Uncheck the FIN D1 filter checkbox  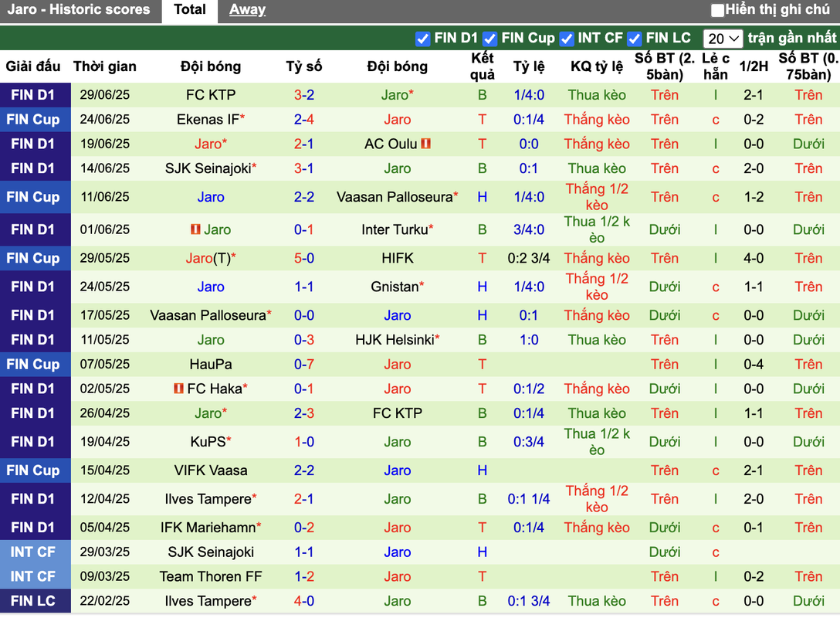point(422,39)
